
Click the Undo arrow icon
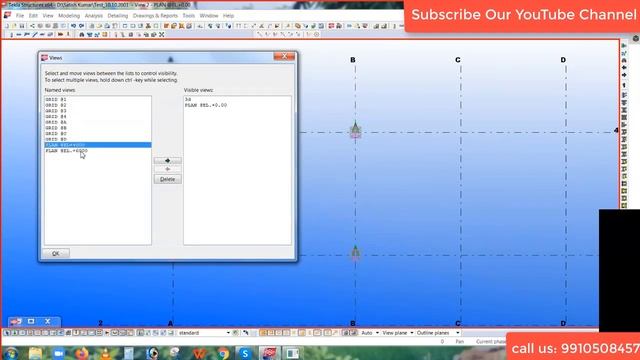coord(73,26)
